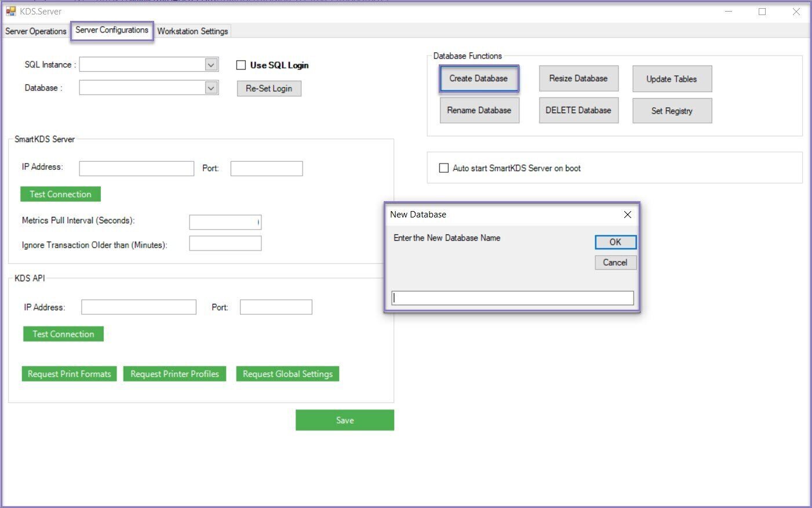Open the Database dropdown list
Viewport: 812px width, 508px height.
click(x=212, y=88)
